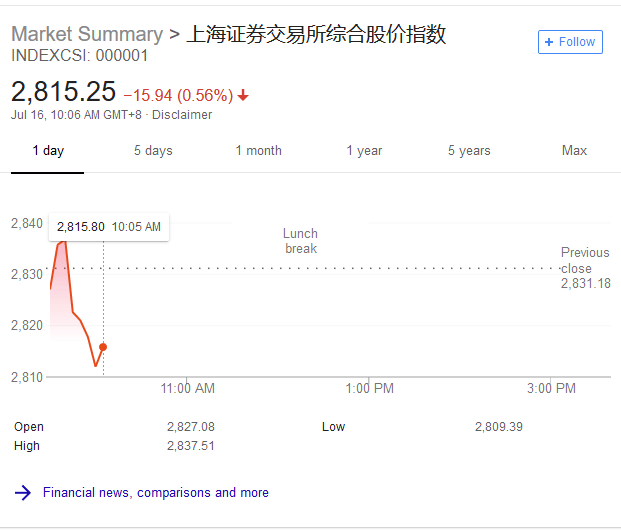Open Financial news, comparisons and more
This screenshot has width=621, height=531.
(155, 492)
